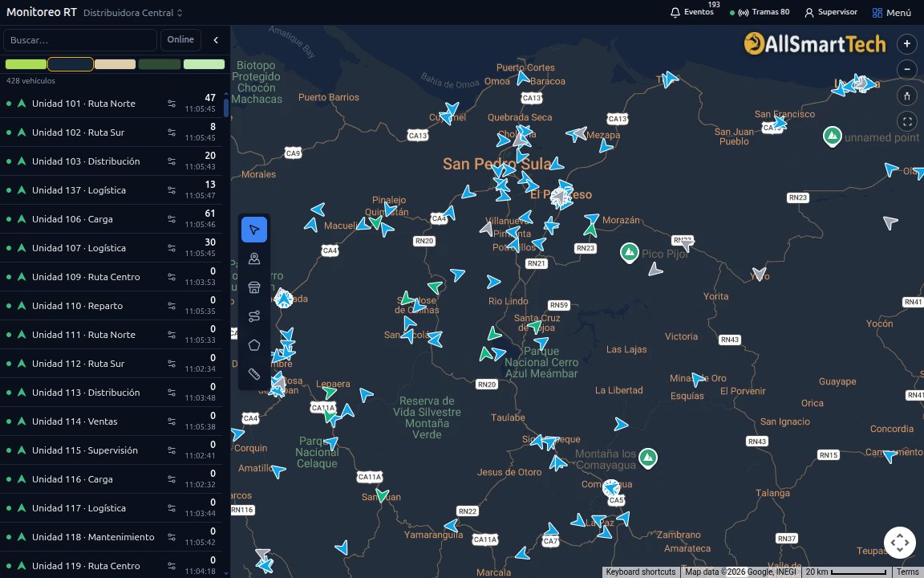
Task: Activate the polygon geofence tool
Action: click(254, 345)
